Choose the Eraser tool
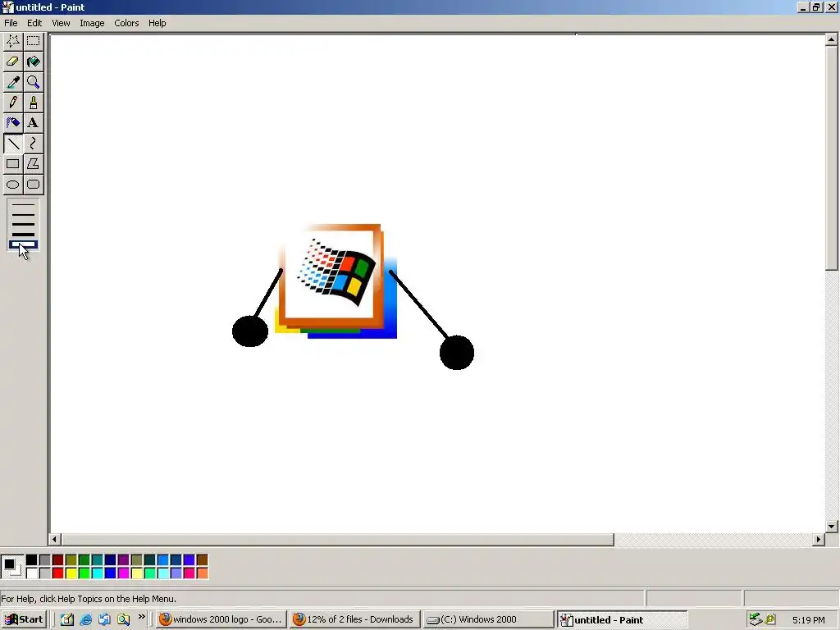Viewport: 840px width, 630px height. [13, 61]
